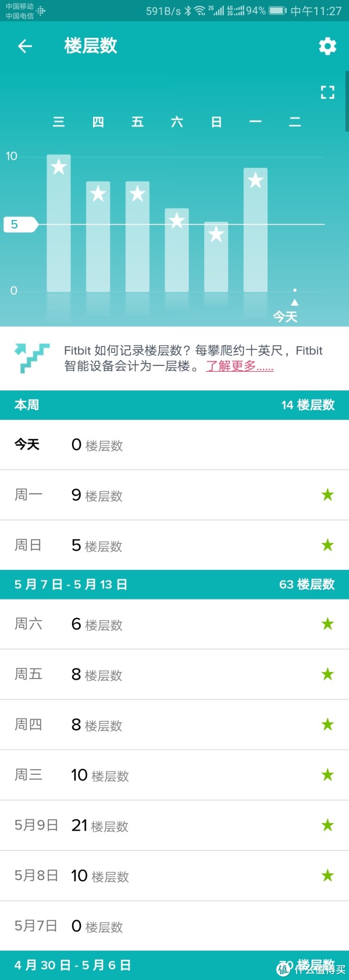Expand chart with the fullscreen icon
This screenshot has width=349, height=980.
coord(327,92)
